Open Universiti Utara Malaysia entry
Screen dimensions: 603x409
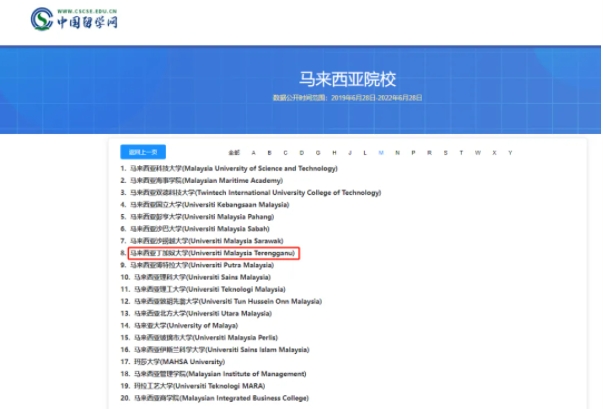203,313
